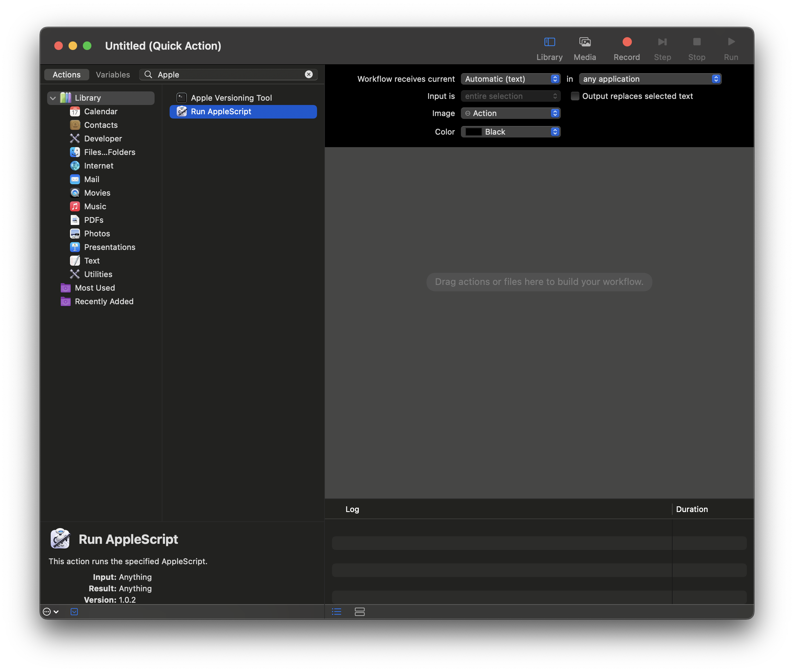This screenshot has height=672, width=794.
Task: Toggle the action description panel
Action: [x=74, y=612]
